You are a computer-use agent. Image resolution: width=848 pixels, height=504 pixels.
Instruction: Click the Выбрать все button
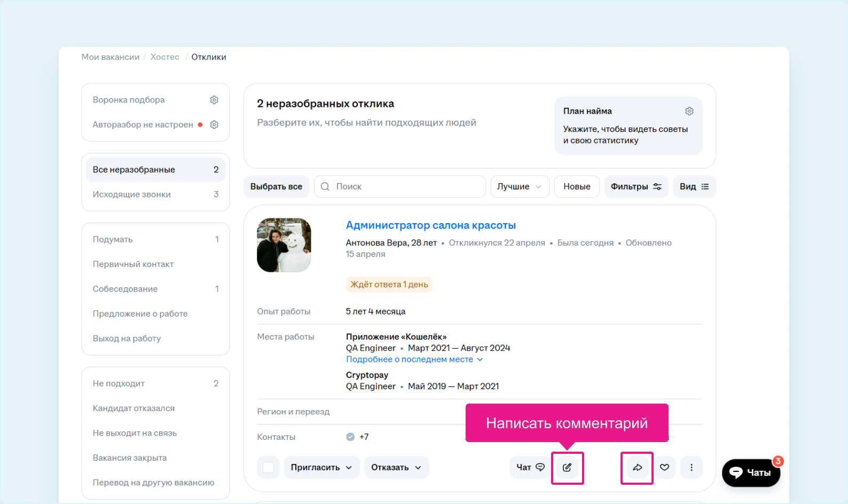tap(276, 187)
